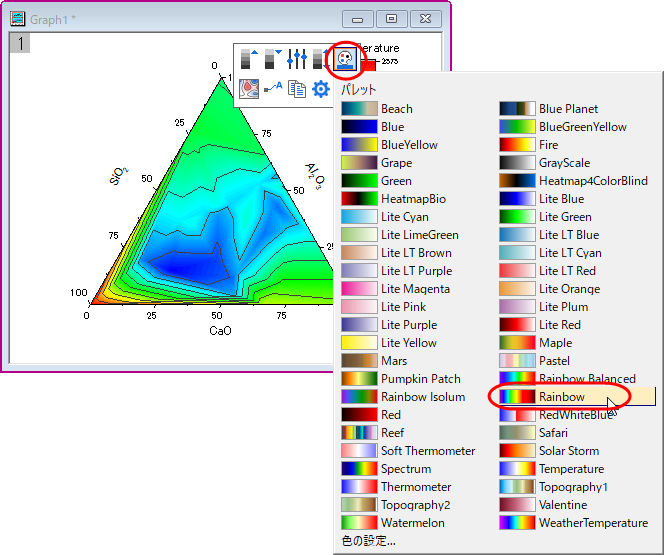The height and width of the screenshot is (555, 664).
Task: Click the copy format document icon
Action: click(297, 89)
